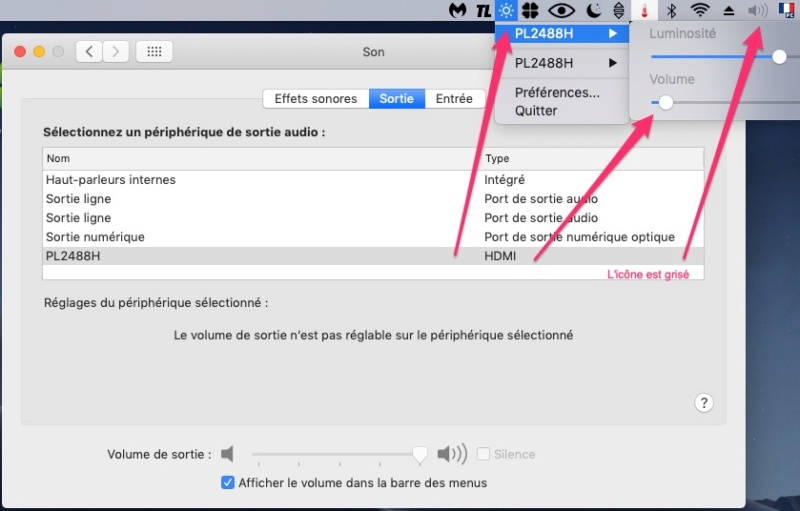Image resolution: width=800 pixels, height=511 pixels.
Task: Go forward with the right chevron button
Action: tap(116, 52)
